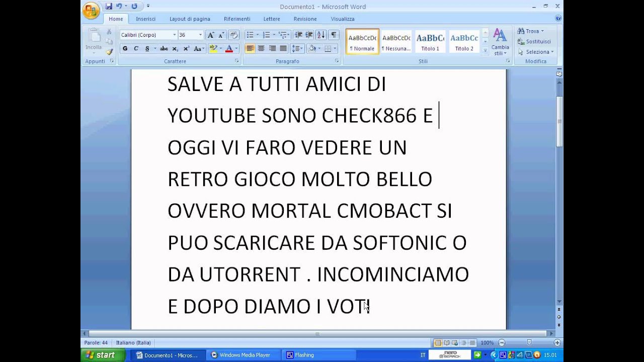Click Cambia stili button
Image resolution: width=644 pixels, height=362 pixels.
(x=500, y=42)
